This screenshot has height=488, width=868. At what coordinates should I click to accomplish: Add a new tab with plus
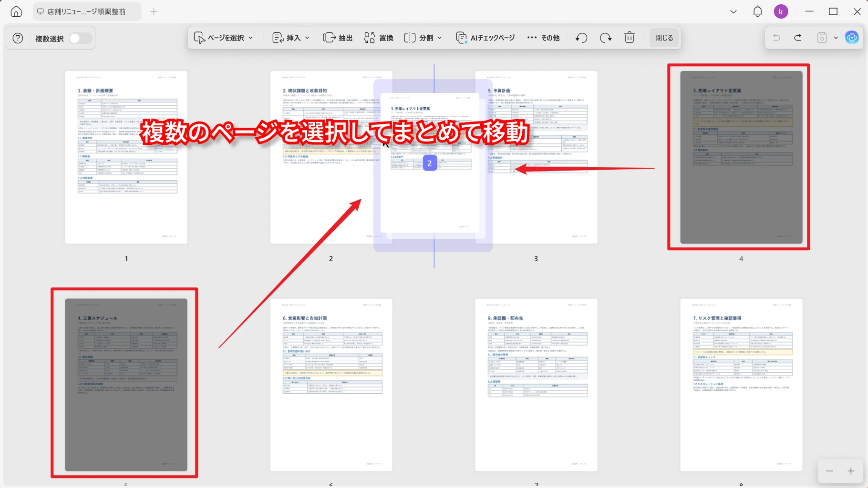tap(154, 11)
